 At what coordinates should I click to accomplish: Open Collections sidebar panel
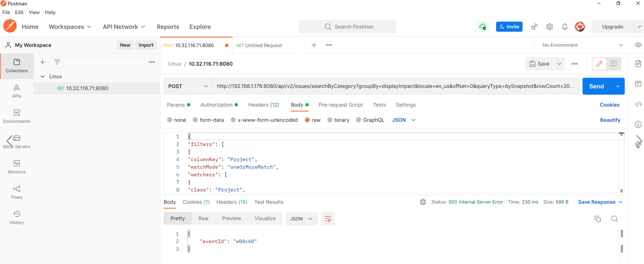(x=17, y=66)
